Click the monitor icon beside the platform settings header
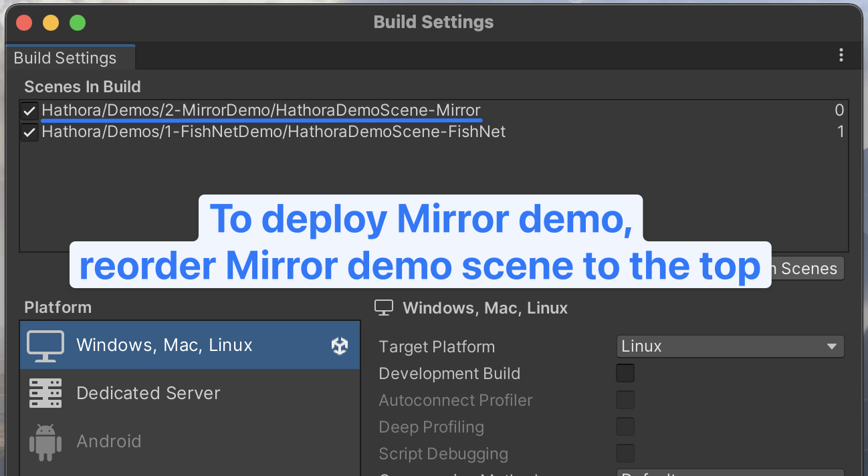 click(384, 308)
